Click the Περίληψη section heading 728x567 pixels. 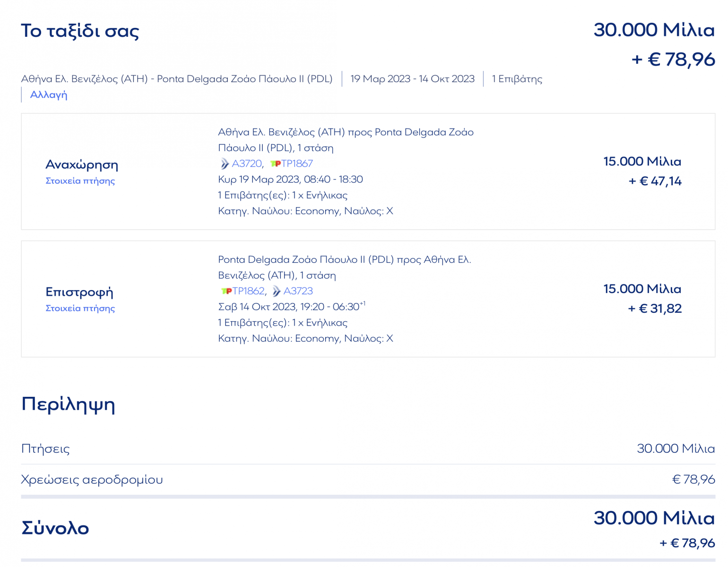click(x=68, y=405)
